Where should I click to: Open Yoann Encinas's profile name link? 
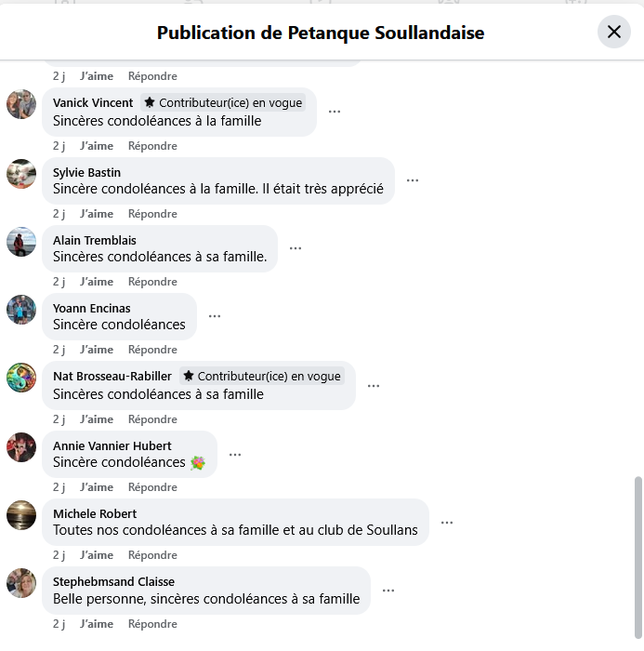point(92,309)
